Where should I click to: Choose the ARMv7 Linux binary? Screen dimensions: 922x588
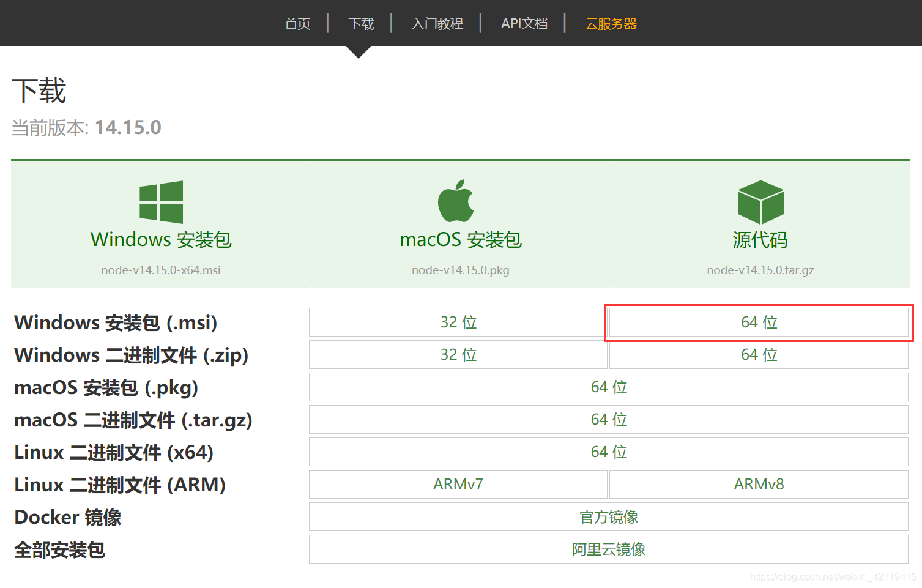coord(458,484)
